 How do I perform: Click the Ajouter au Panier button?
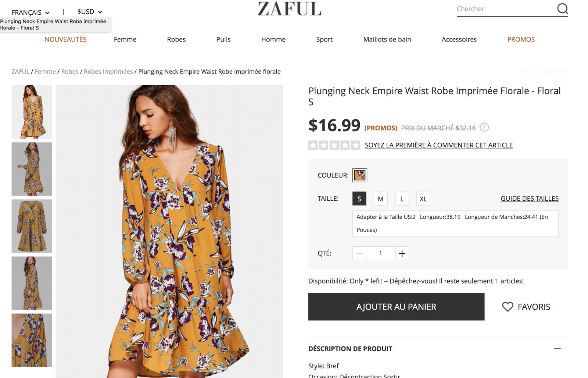pos(396,307)
